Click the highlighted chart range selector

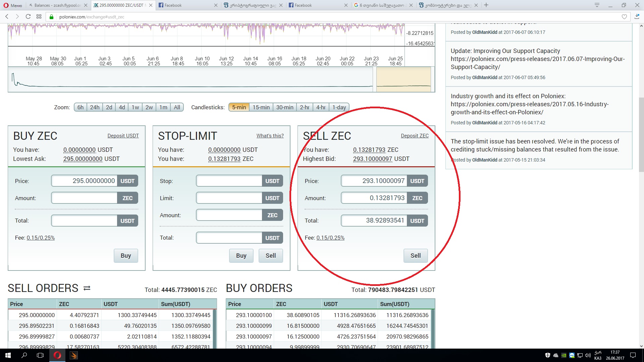pyautogui.click(x=404, y=79)
